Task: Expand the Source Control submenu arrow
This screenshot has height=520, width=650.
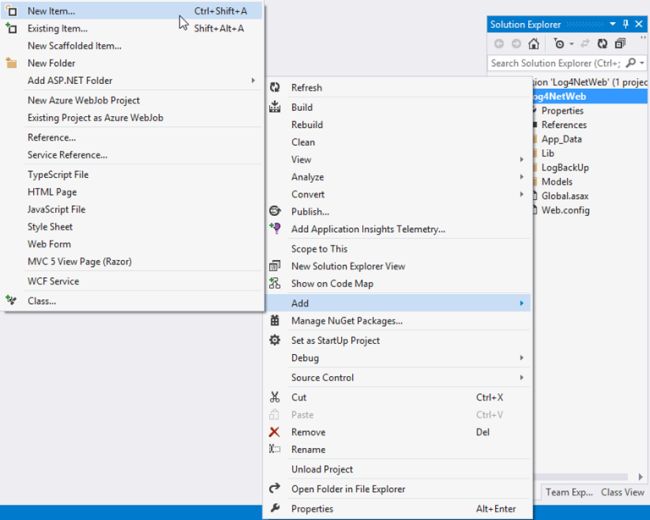Action: (521, 377)
